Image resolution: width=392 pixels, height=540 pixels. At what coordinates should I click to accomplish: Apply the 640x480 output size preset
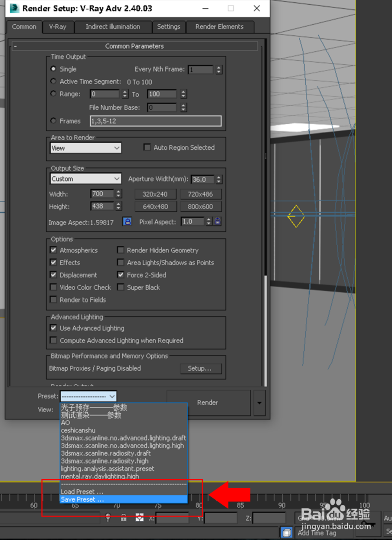click(x=155, y=207)
